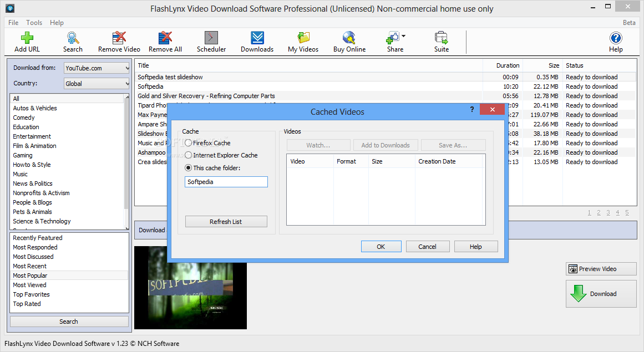Open the File menu
The image size is (644, 352).
[13, 23]
